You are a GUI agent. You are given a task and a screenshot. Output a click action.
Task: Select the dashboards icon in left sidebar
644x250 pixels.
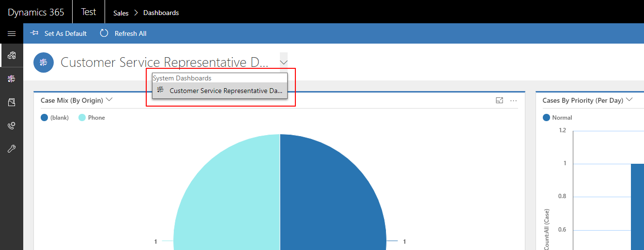12,78
